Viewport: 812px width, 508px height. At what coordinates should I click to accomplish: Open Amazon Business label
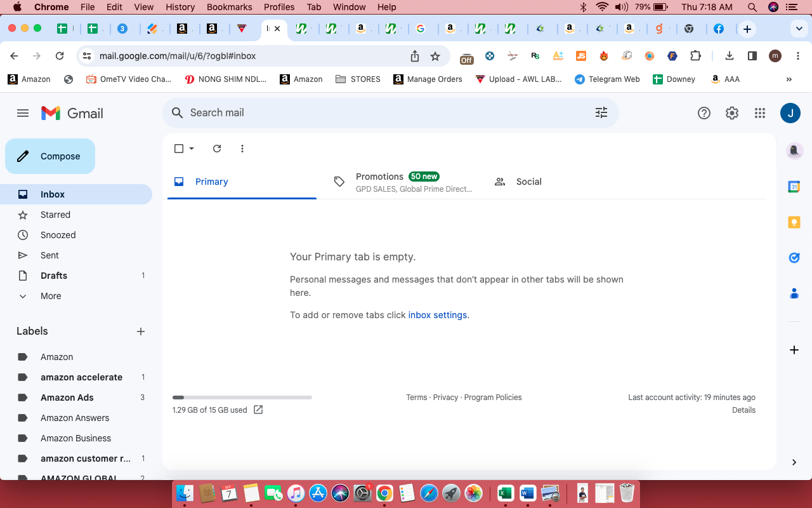click(76, 438)
